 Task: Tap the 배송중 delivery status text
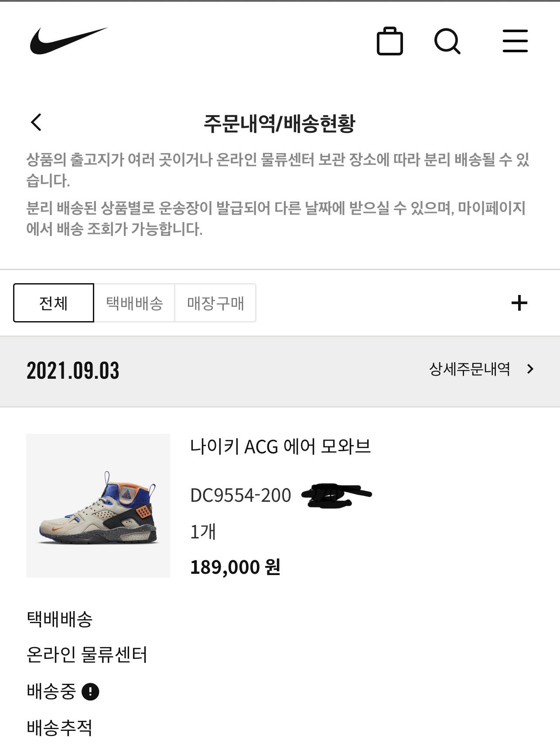[51, 691]
